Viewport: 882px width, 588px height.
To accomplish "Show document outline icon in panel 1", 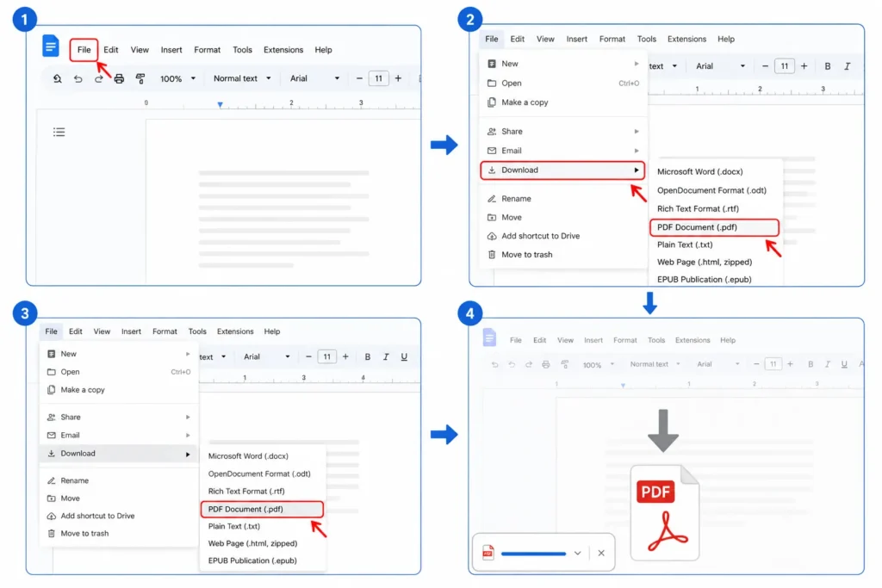I will [59, 132].
